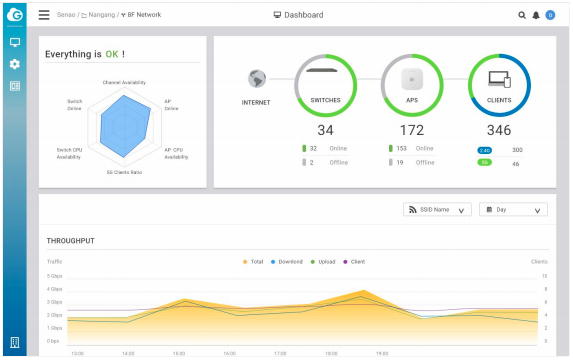
Task: Click the BF Network breadcrumb
Action: pos(141,15)
